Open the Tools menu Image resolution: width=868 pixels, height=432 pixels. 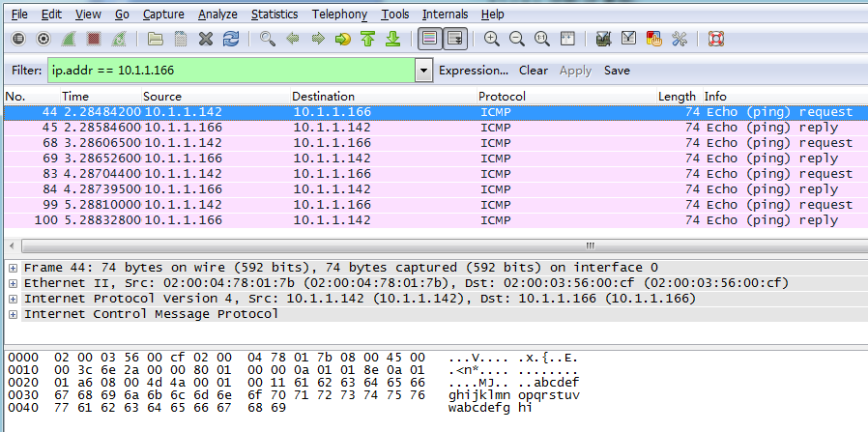tap(395, 14)
